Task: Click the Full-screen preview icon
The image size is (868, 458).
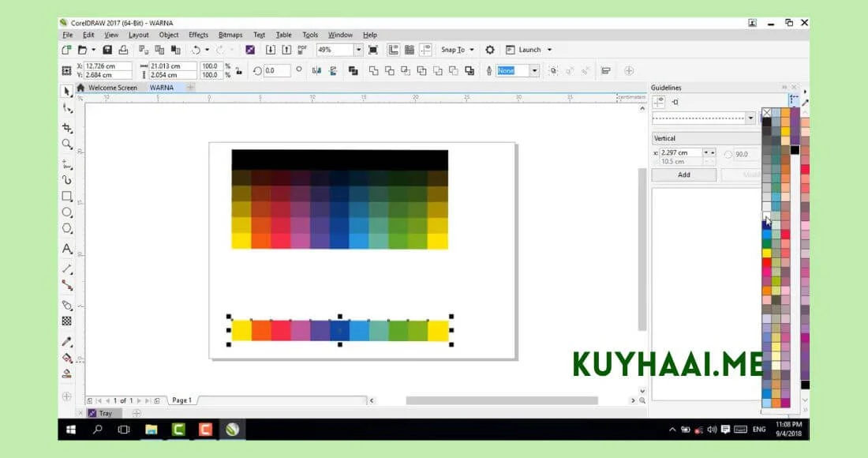Action: tap(373, 50)
